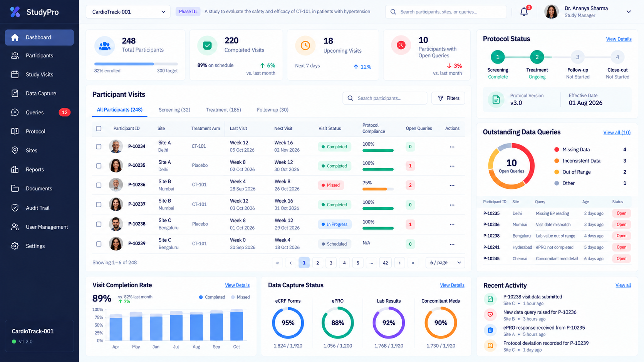Check the box for P-10238
Viewport: 644px width, 362px height.
click(99, 224)
